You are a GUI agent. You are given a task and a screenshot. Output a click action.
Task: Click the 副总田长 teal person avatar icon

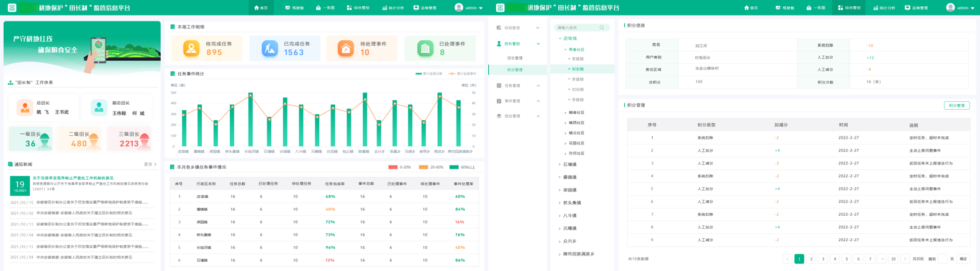click(x=99, y=108)
